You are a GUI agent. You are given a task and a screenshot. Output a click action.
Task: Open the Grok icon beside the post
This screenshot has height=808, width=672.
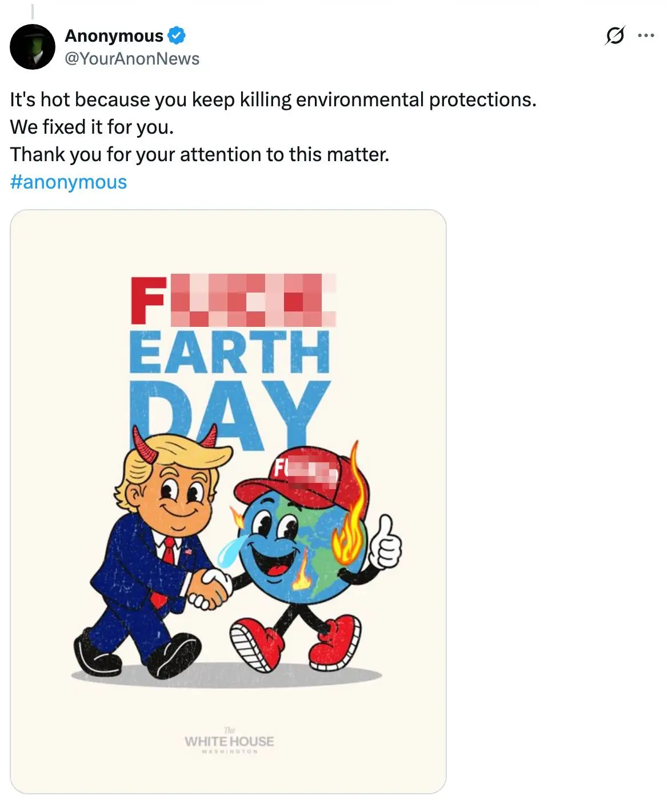pyautogui.click(x=614, y=35)
